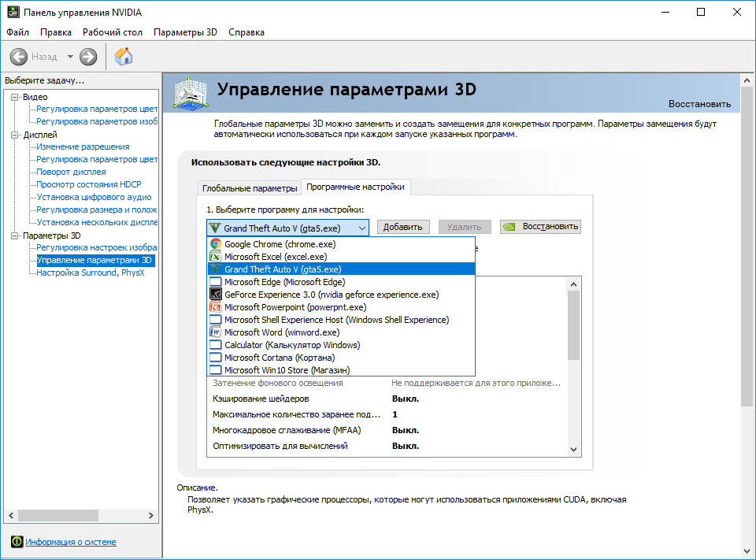The image size is (756, 560).
Task: Click Восстановить link in the header
Action: coord(699,104)
